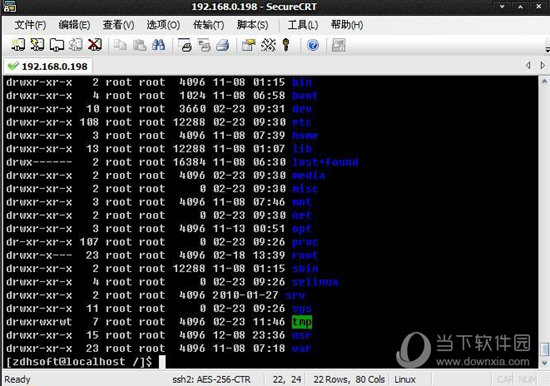Open Session Options icon
The width and height of the screenshot is (550, 386).
coord(249,45)
